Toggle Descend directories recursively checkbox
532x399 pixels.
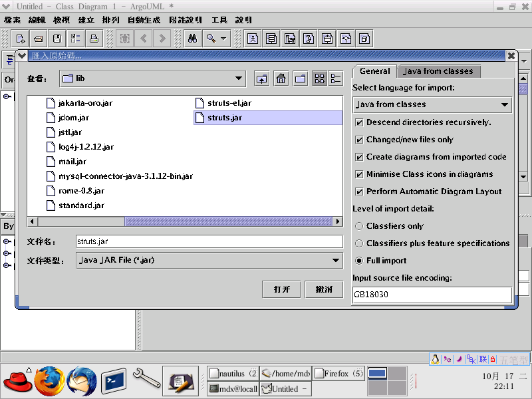[x=359, y=122]
